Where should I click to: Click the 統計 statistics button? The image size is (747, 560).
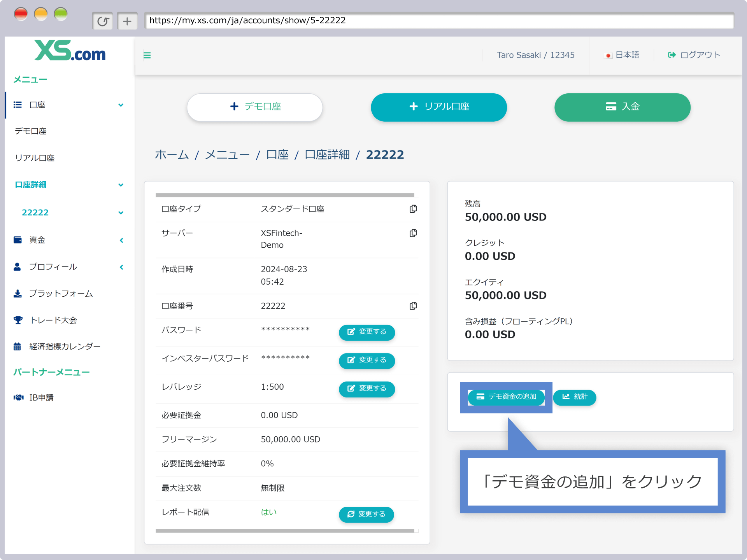point(575,397)
